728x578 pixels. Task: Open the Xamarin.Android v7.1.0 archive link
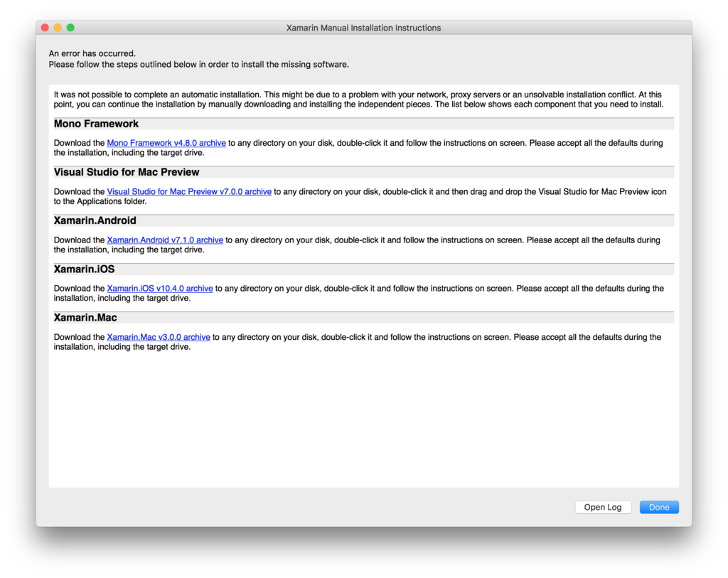[x=165, y=240]
